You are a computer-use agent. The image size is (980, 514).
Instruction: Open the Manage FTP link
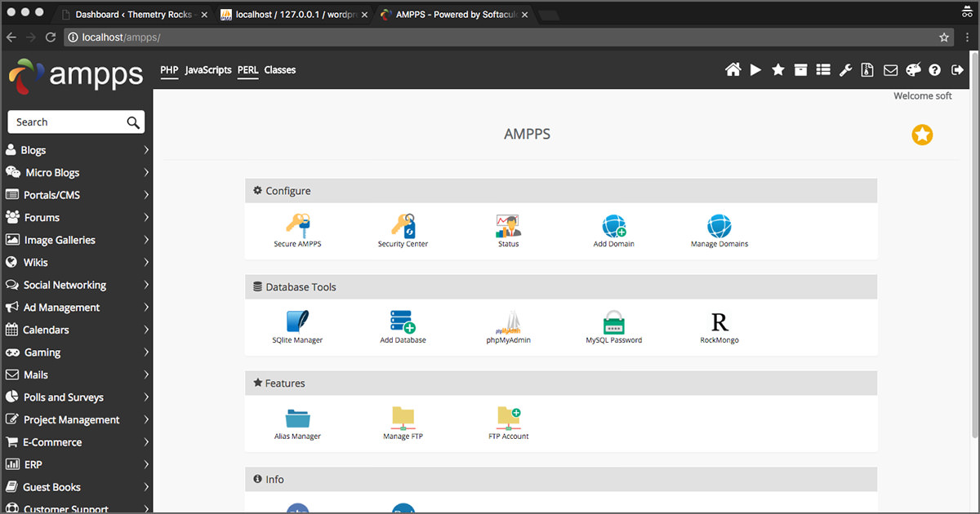pos(403,436)
